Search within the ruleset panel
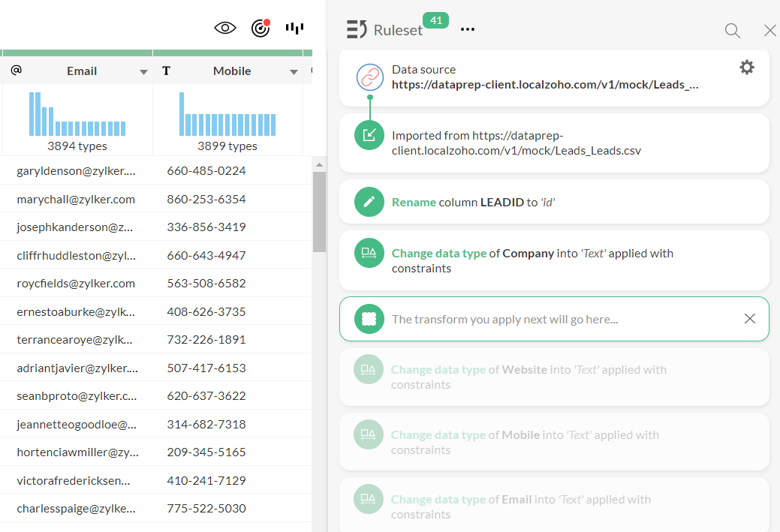This screenshot has height=532, width=780. pyautogui.click(x=732, y=31)
